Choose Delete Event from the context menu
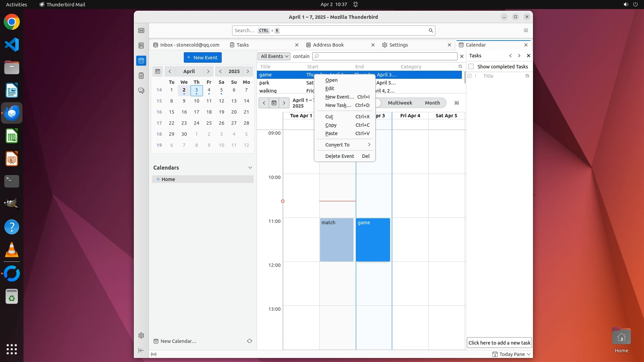 (x=339, y=156)
